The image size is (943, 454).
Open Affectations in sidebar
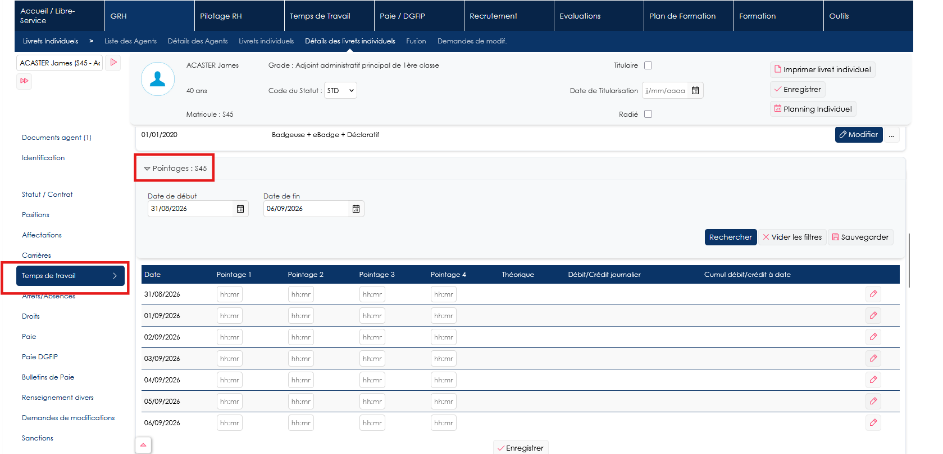click(x=41, y=235)
